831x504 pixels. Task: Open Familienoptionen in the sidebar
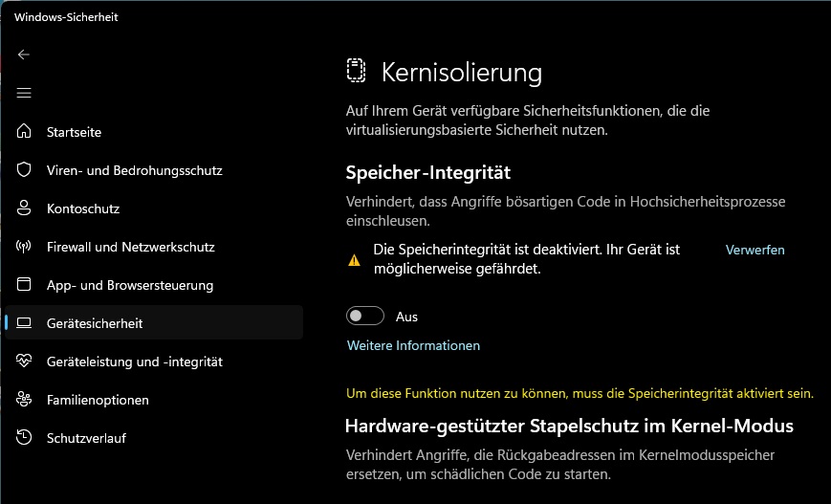[98, 400]
